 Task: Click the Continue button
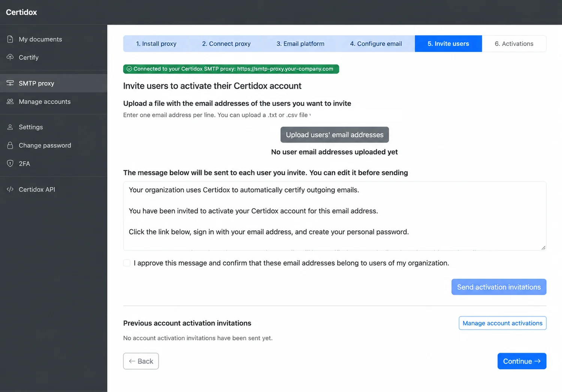pyautogui.click(x=522, y=361)
